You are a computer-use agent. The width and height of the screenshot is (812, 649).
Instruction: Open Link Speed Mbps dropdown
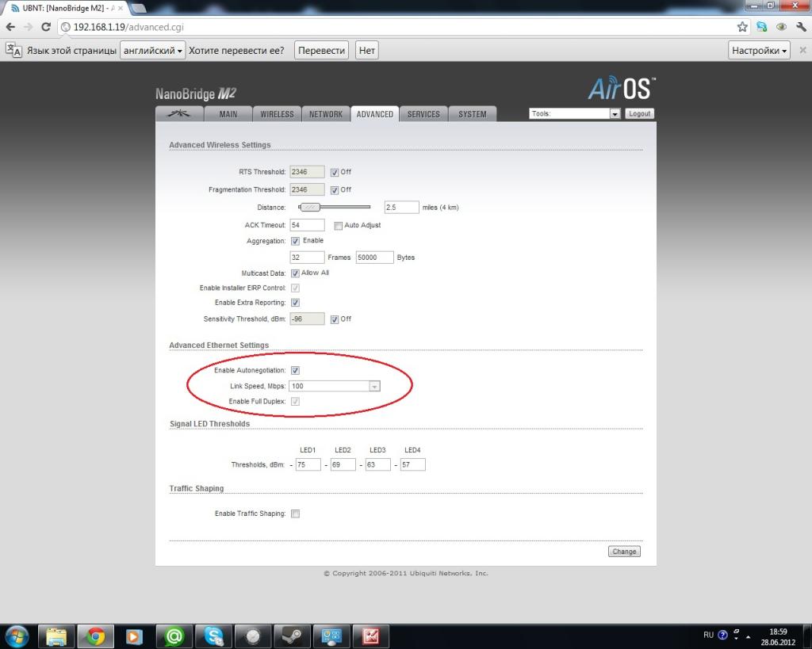(x=335, y=386)
